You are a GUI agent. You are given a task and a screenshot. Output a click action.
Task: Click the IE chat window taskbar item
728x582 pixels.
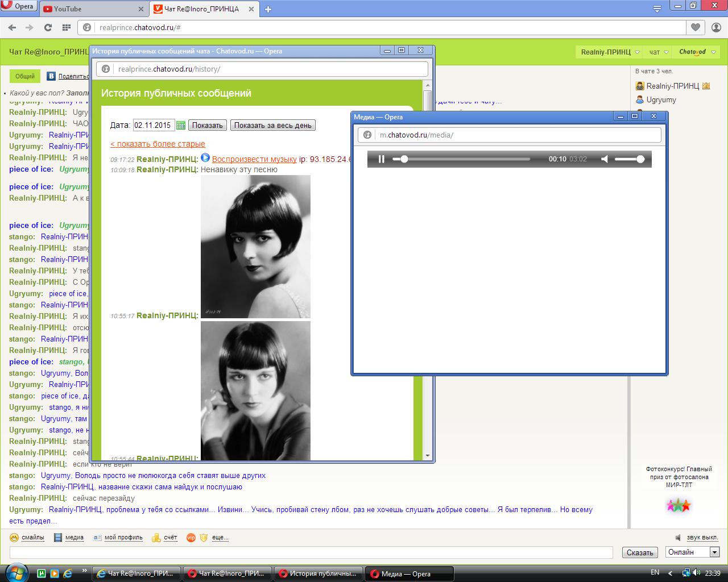tap(136, 573)
